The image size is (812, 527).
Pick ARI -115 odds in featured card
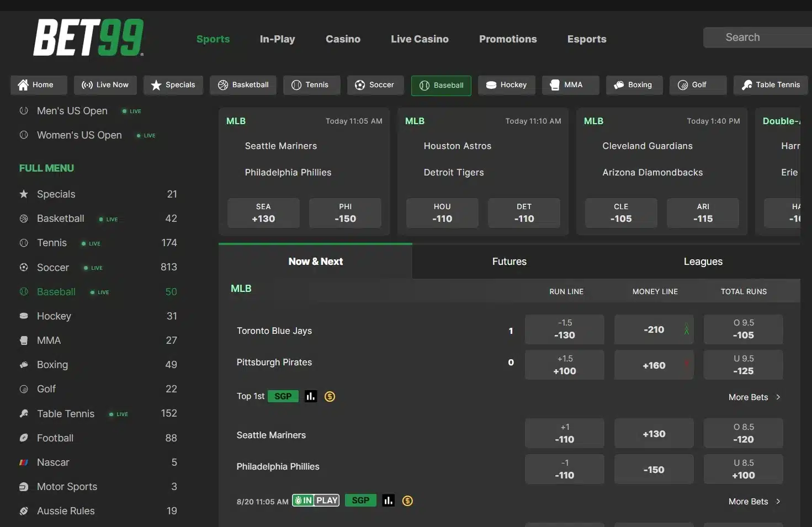point(703,213)
